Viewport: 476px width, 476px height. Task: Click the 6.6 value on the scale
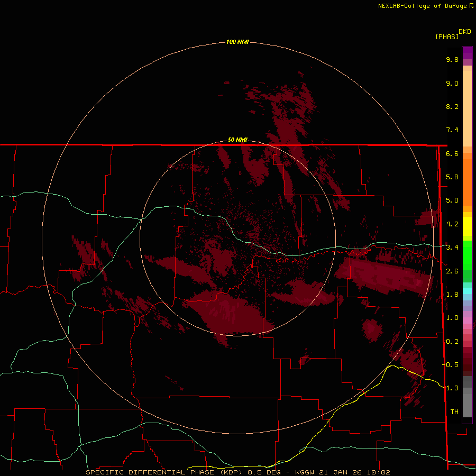coord(452,153)
